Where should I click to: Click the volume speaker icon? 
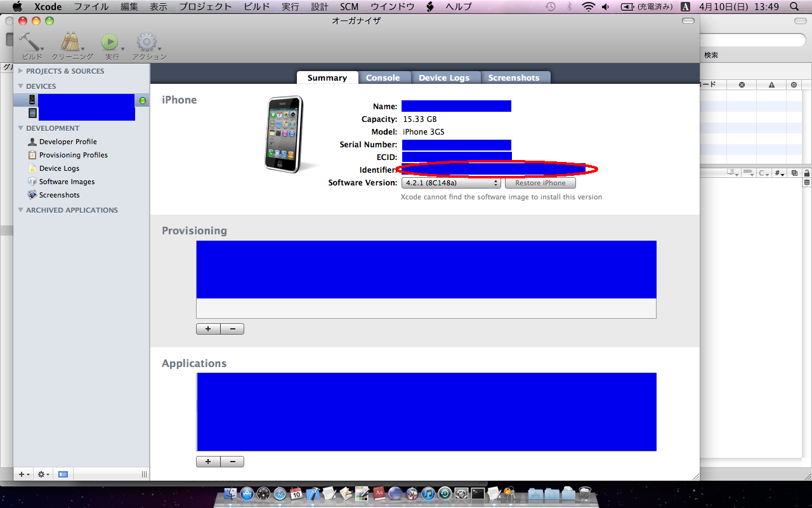click(606, 7)
